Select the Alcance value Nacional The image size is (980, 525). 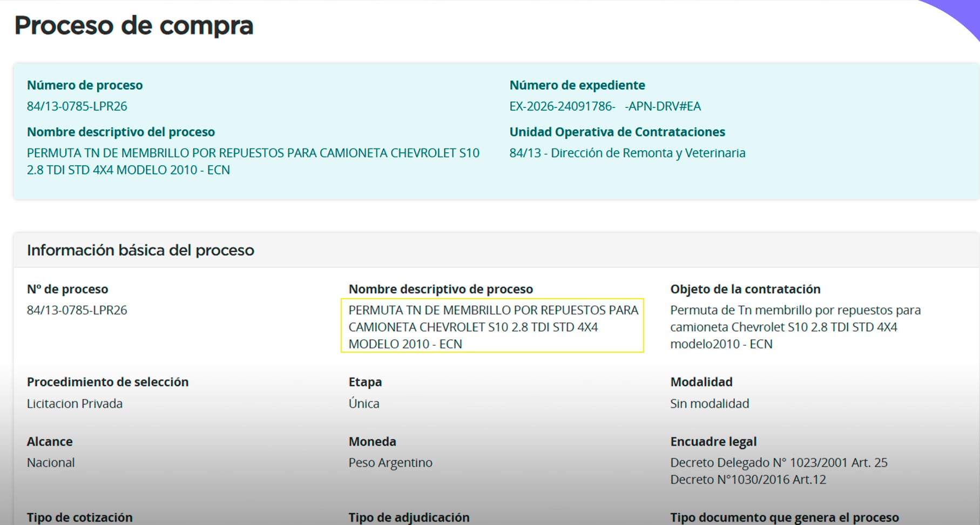(x=51, y=463)
